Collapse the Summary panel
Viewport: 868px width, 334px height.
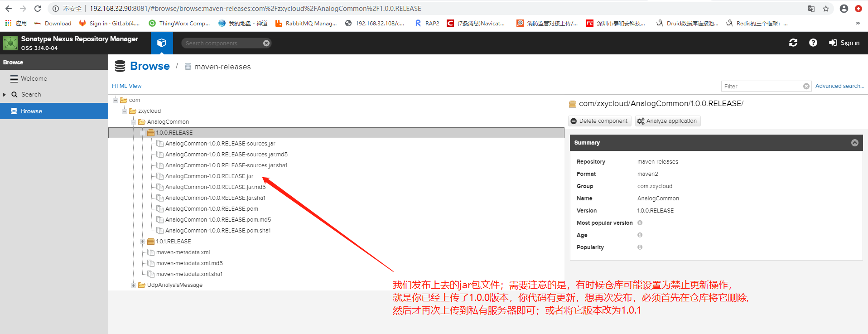(855, 143)
